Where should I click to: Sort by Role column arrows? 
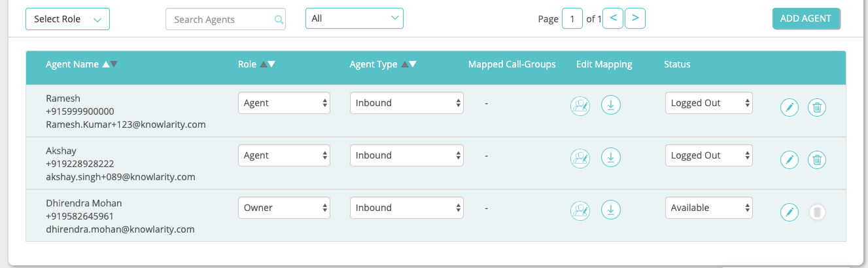pyautogui.click(x=268, y=64)
